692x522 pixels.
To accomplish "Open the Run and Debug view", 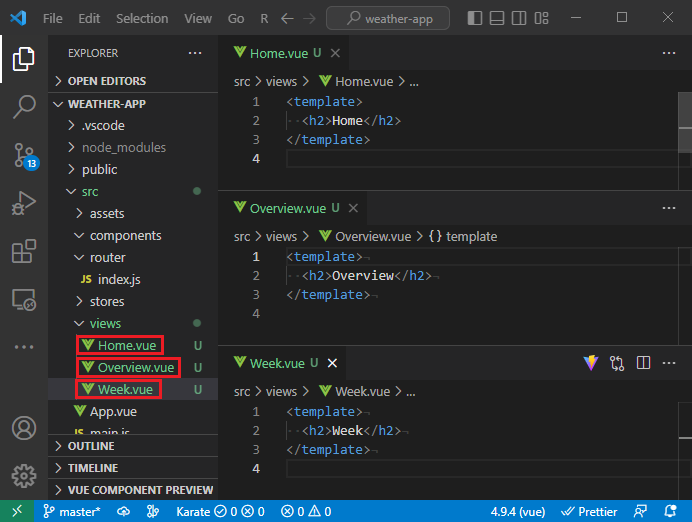I will 23,203.
